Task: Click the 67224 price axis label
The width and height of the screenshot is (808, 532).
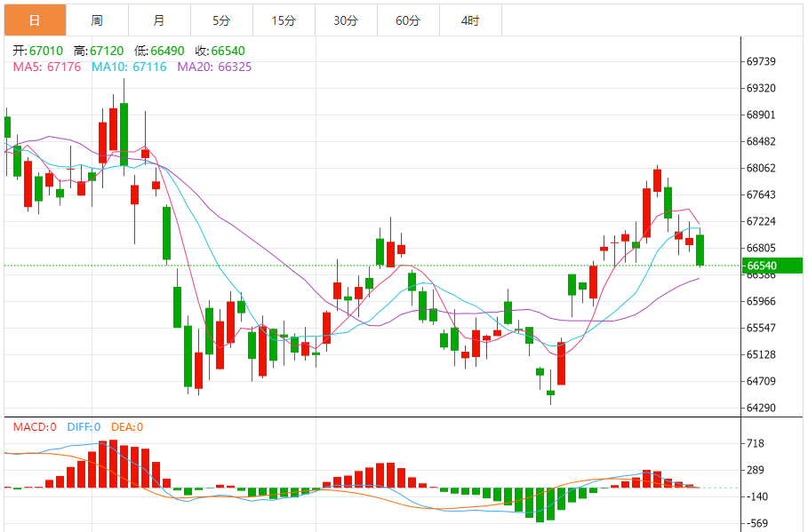Action: click(761, 221)
